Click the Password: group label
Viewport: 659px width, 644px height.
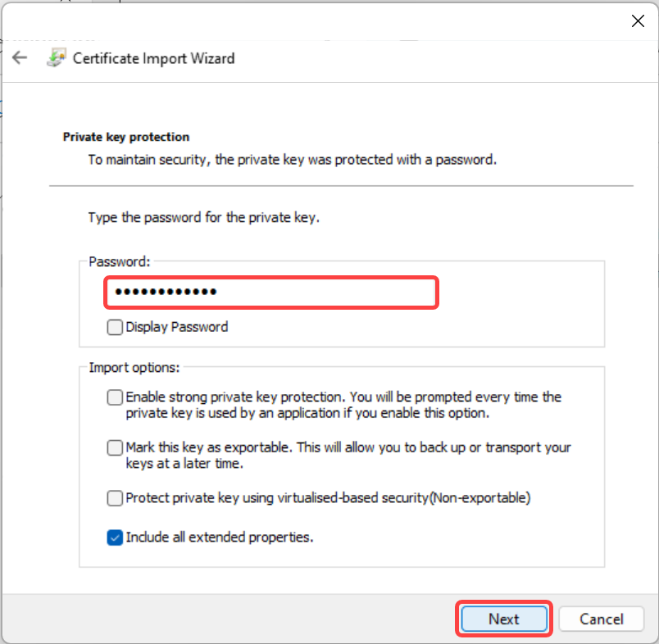point(120,261)
